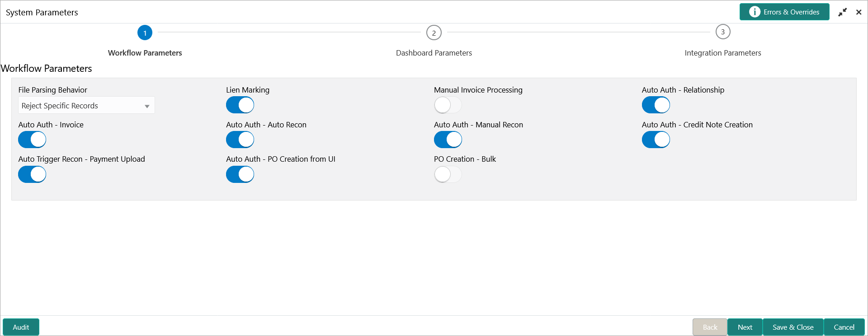Switch to Dashboard Parameters step
The image size is (868, 336).
coord(434,53)
